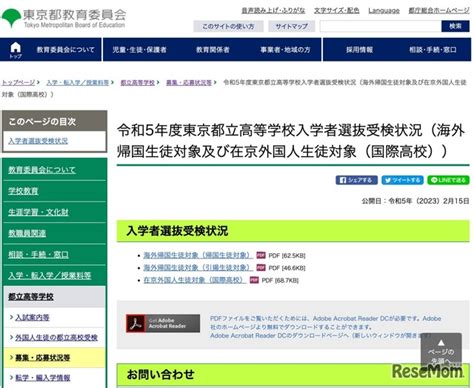Select highlighted 募集・応募状況等 sidebar item

tap(43, 358)
